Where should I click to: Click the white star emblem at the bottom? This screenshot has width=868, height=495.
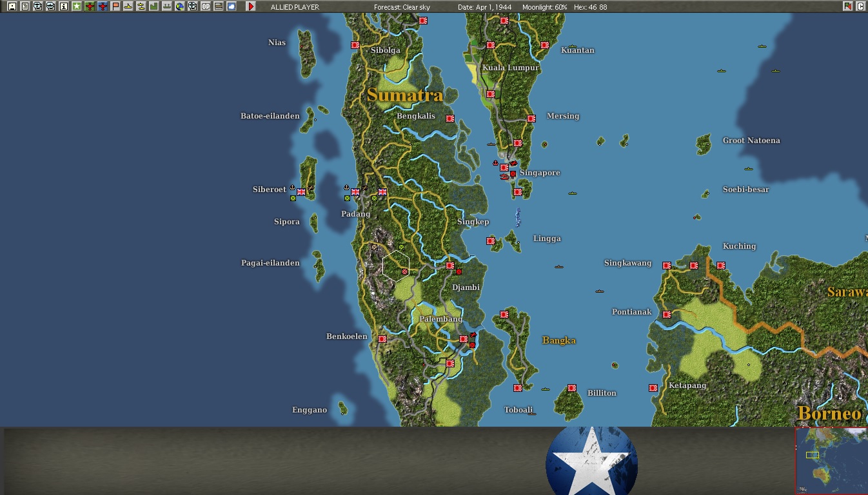(x=592, y=460)
